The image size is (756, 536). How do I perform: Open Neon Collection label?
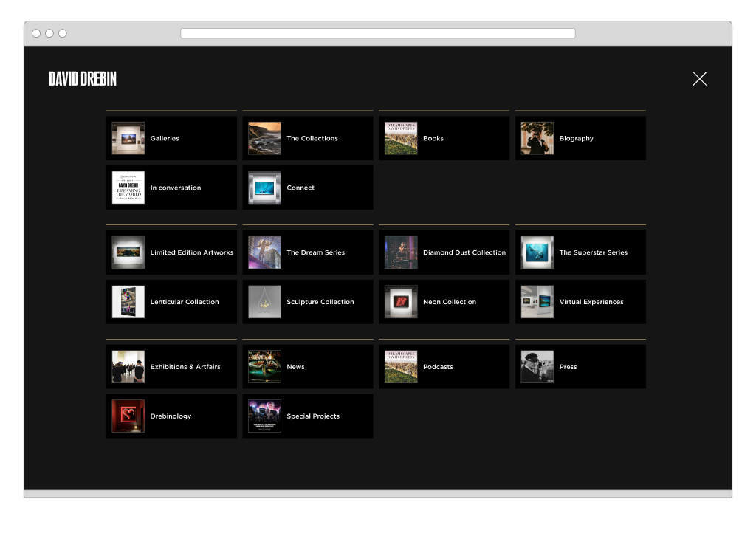[450, 302]
